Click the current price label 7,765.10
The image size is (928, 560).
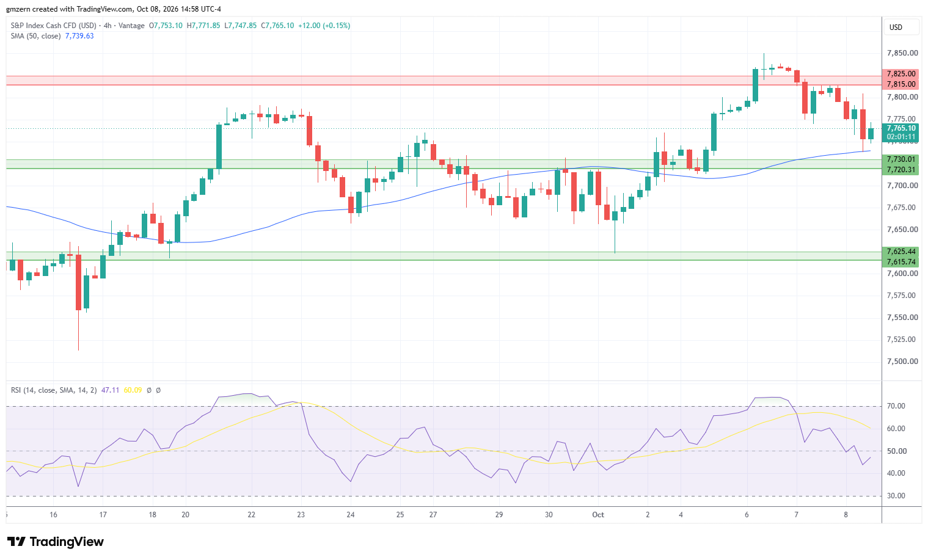tap(901, 128)
